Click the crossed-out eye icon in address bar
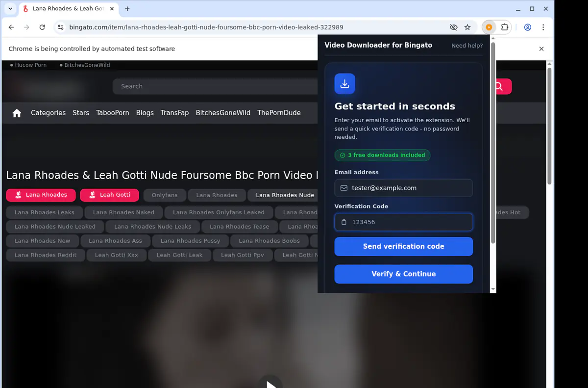The height and width of the screenshot is (388, 588). (x=453, y=27)
